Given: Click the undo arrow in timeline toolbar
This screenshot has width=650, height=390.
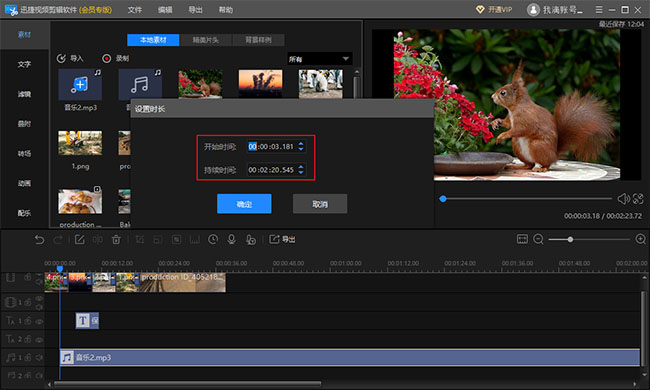Looking at the screenshot, I should pos(39,240).
